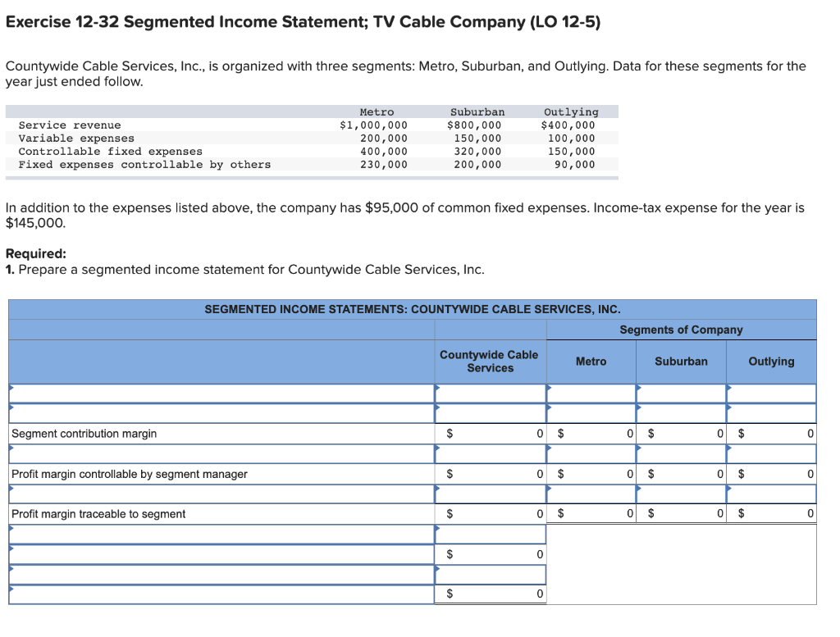840x637 pixels.
Task: Click the Outlying amount cell in first row
Action: tap(771, 393)
